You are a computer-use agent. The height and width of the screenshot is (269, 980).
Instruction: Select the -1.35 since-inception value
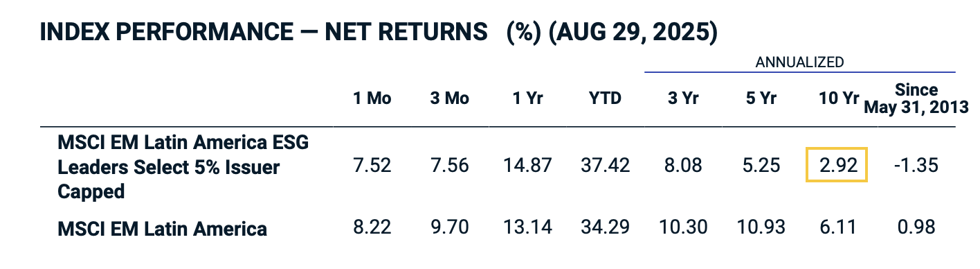click(x=916, y=166)
